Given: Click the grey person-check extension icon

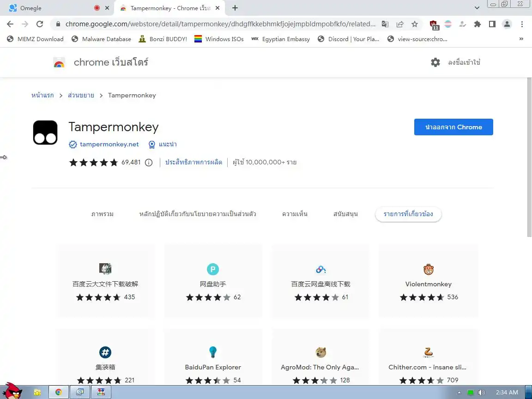Looking at the screenshot, I should click(462, 24).
